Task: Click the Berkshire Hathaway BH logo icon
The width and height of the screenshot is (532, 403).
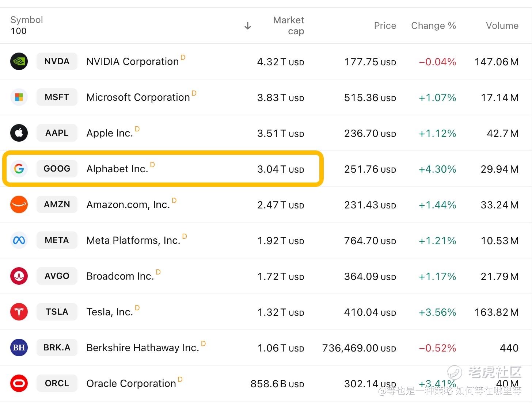Action: 19,348
